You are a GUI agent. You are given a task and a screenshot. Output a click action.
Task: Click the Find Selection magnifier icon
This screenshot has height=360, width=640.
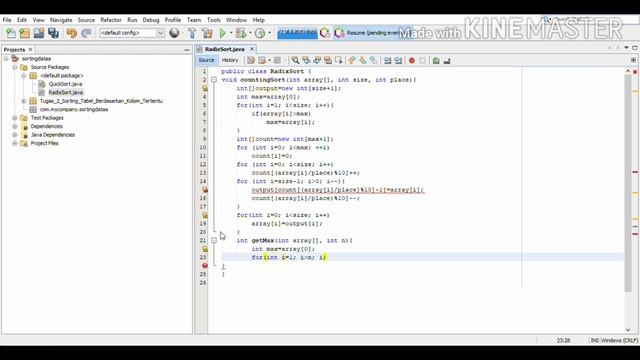(295, 60)
